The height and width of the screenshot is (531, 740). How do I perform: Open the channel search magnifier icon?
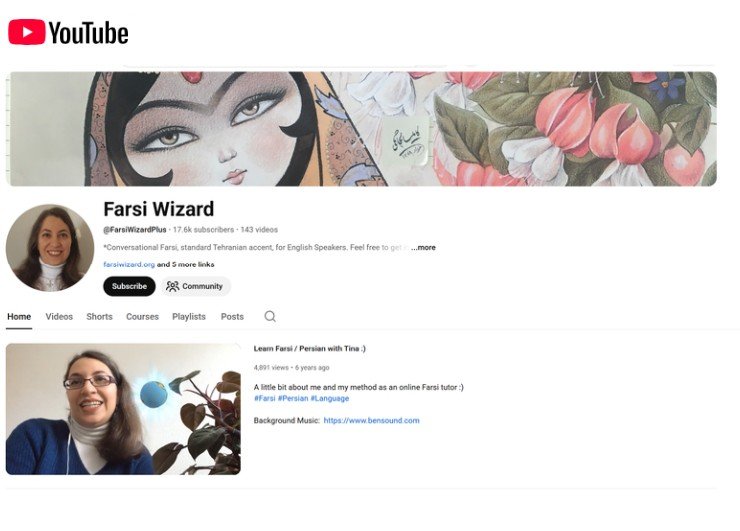coord(270,316)
